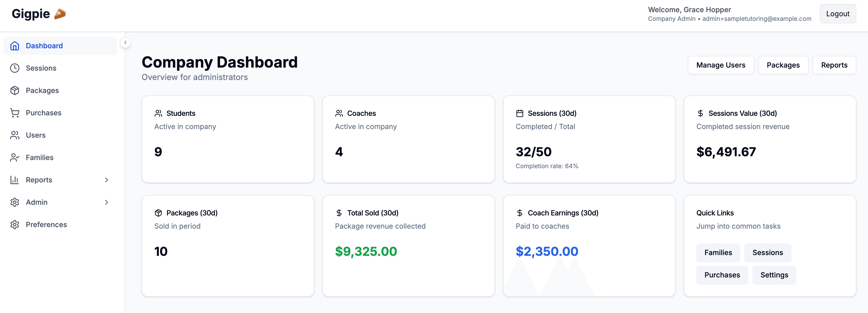This screenshot has height=313, width=868.
Task: Open Reports via the bar chart icon
Action: tap(15, 180)
